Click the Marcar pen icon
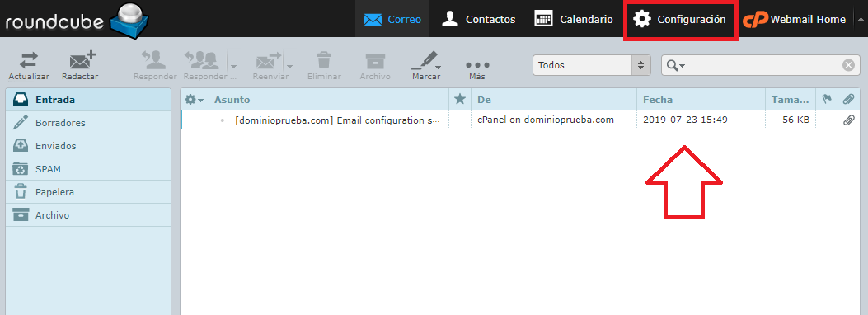 pyautogui.click(x=425, y=60)
